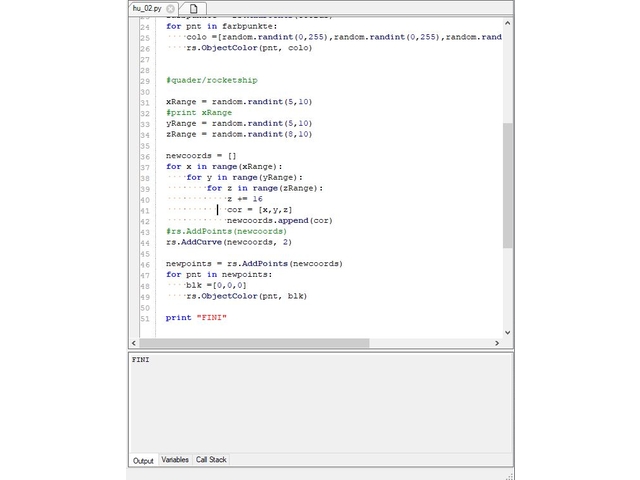This screenshot has height=480, width=640.
Task: Click the rs.ObjectColor(pnt, colo) statement
Action: 249,48
